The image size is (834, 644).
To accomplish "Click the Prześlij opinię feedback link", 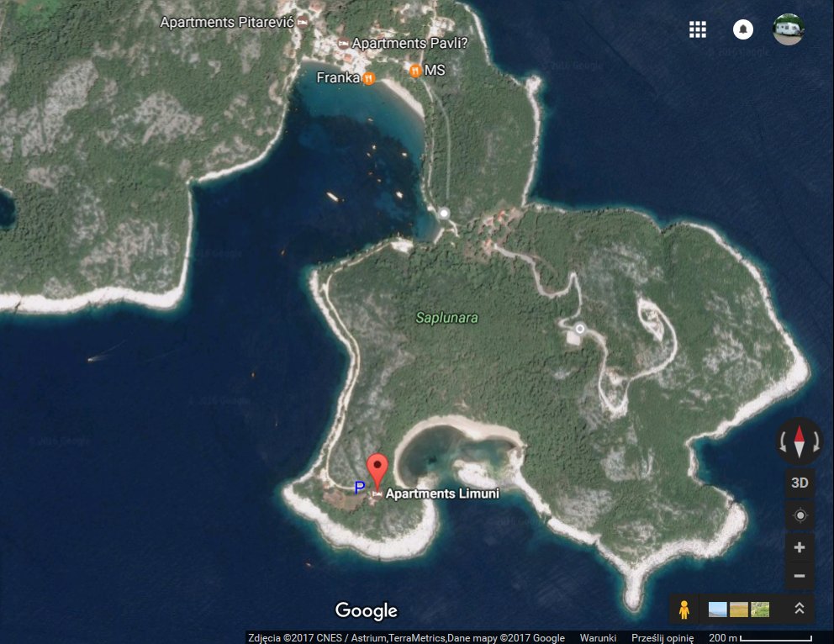I will point(661,637).
